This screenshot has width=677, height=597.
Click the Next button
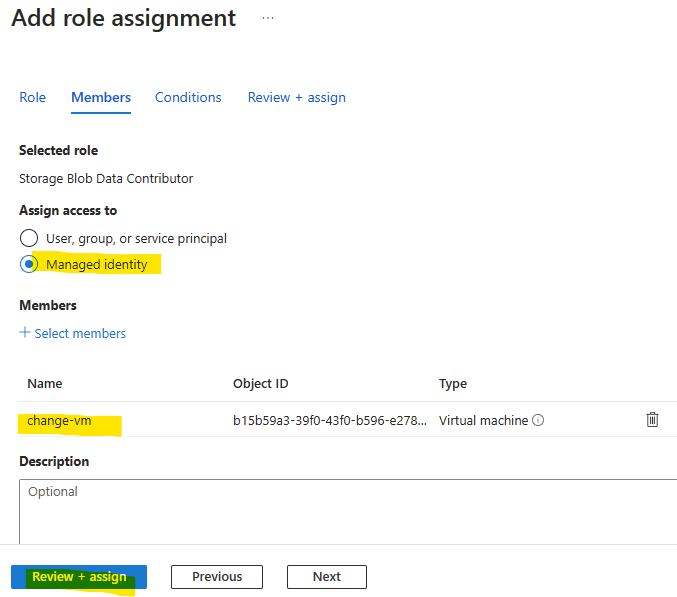coord(327,577)
